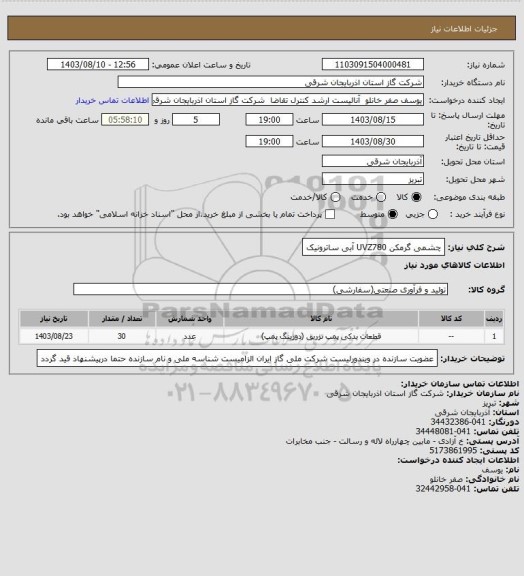Click the price validity hour 19:00 field
524x576 pixels.
(269, 141)
